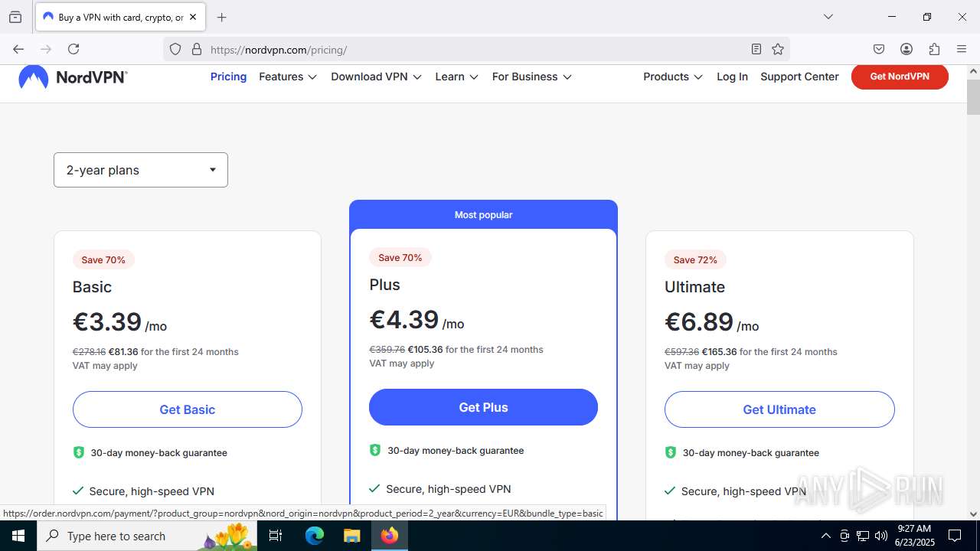Click the €6.89 price on Ultimate
This screenshot has height=551, width=980.
tap(699, 321)
